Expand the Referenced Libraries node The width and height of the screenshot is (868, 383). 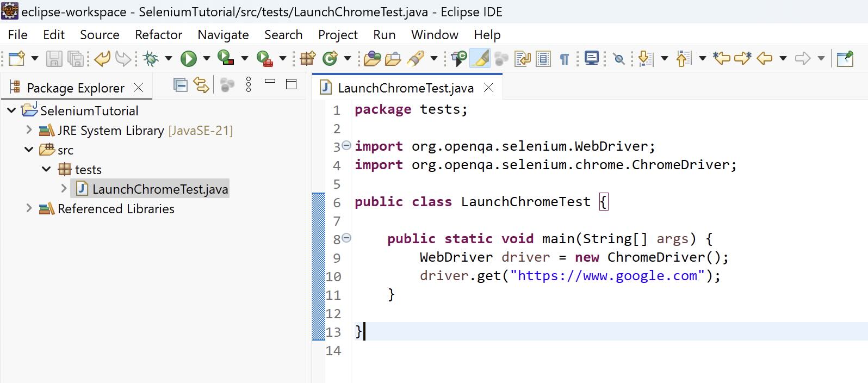tap(29, 208)
